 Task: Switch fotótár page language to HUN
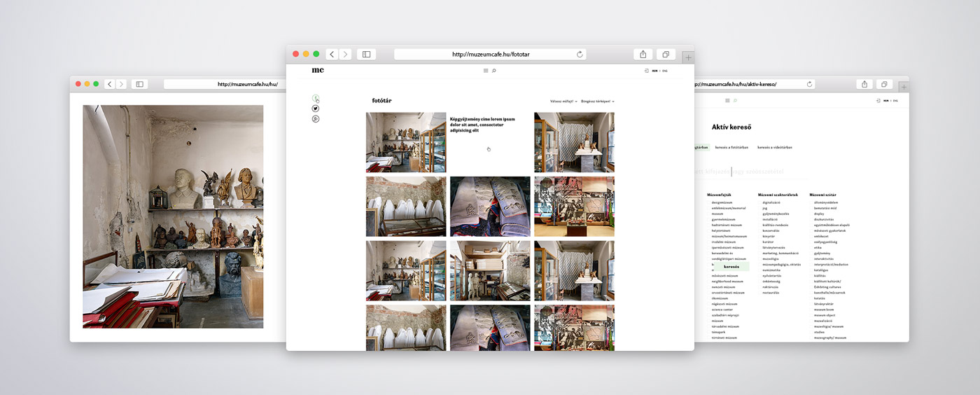tap(654, 71)
